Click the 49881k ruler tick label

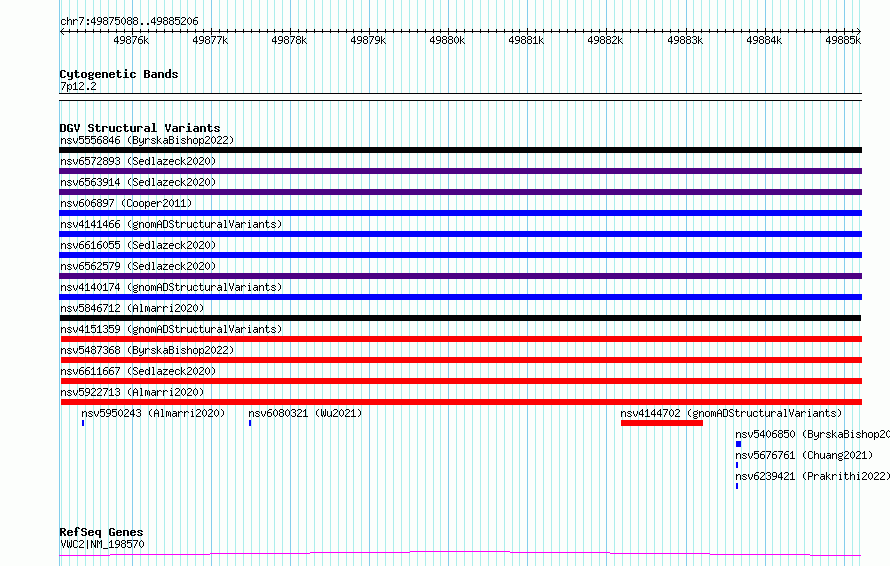click(x=526, y=40)
